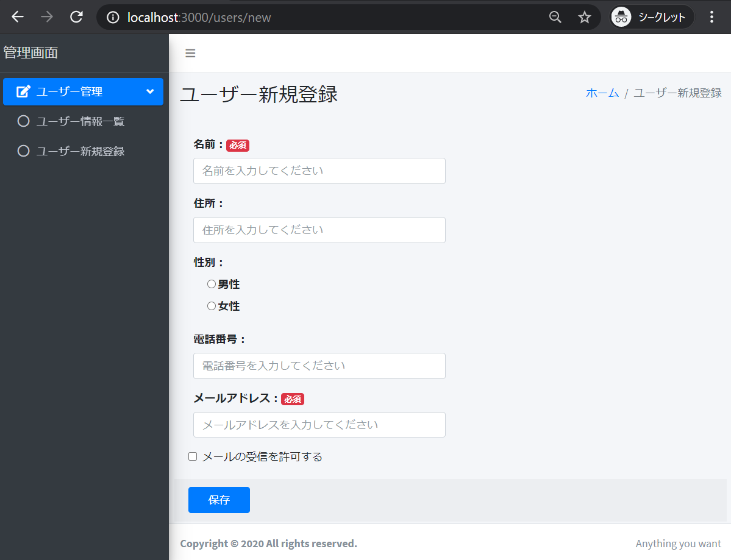
Task: Click the incognito profile icon
Action: pos(621,17)
